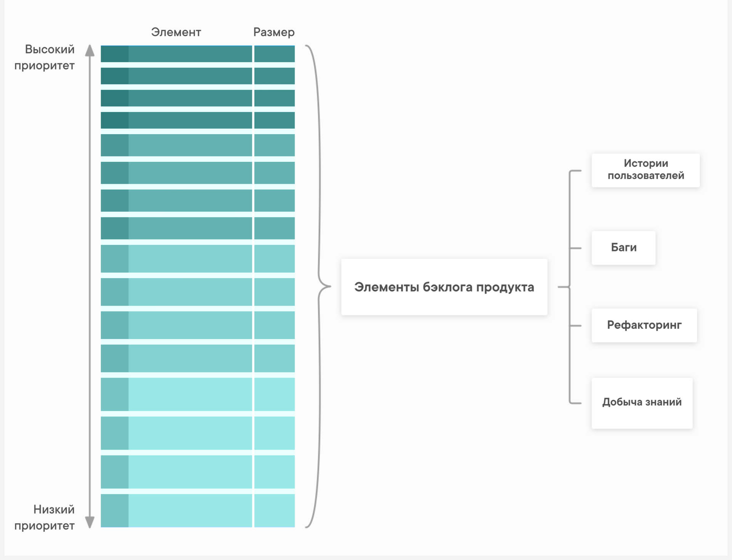Click the 'Высокий приоритет' label

click(45, 58)
